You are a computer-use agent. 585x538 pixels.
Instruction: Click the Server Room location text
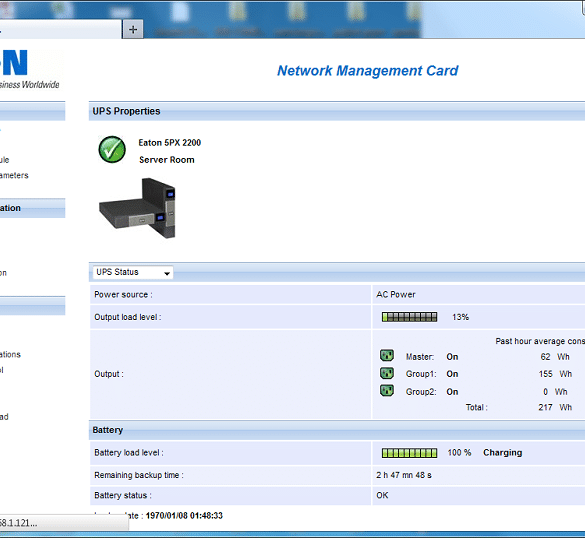pyautogui.click(x=167, y=160)
